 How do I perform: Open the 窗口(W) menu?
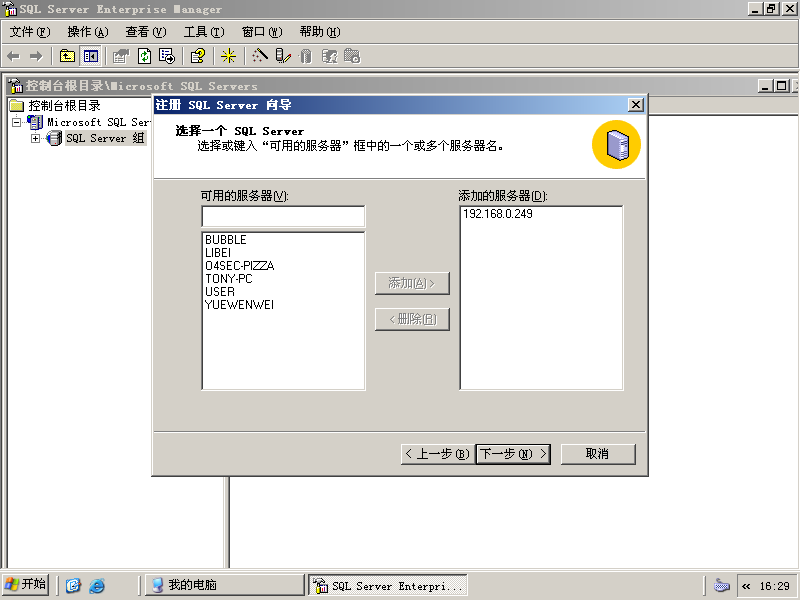[x=262, y=32]
